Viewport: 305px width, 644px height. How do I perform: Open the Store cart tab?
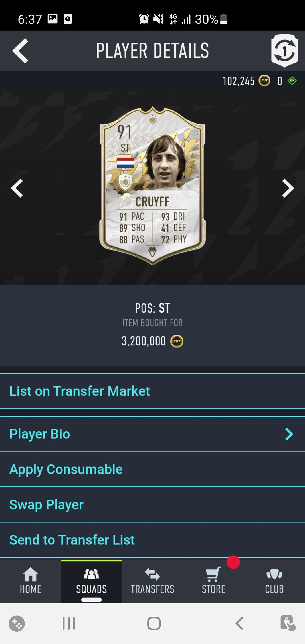coord(213,581)
